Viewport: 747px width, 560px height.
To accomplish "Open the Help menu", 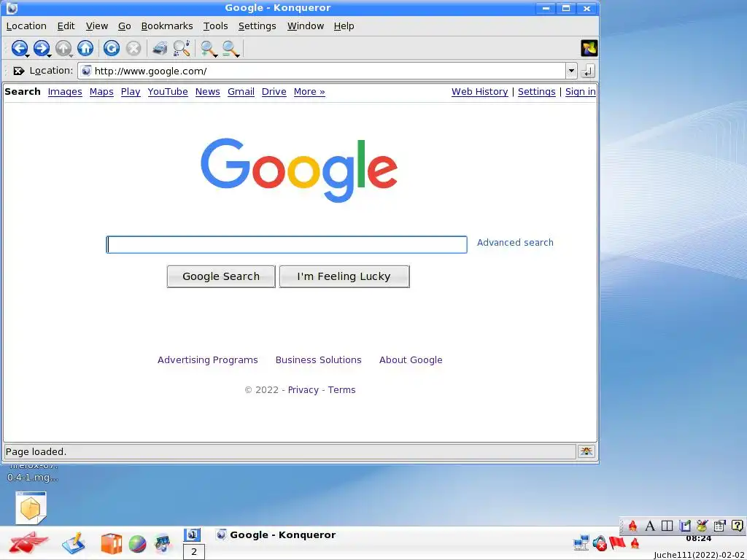I will pyautogui.click(x=344, y=26).
